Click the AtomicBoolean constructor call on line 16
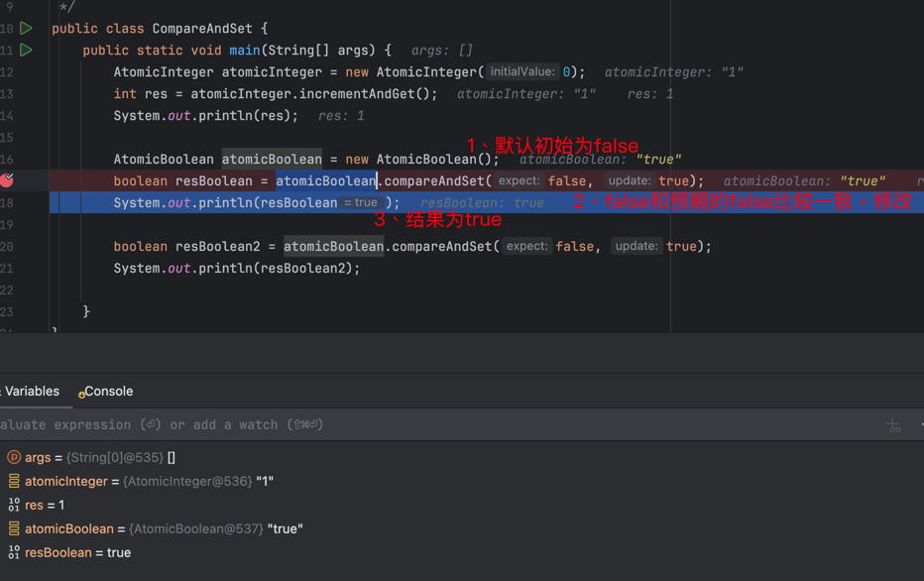Image resolution: width=924 pixels, height=581 pixels. coord(433,160)
